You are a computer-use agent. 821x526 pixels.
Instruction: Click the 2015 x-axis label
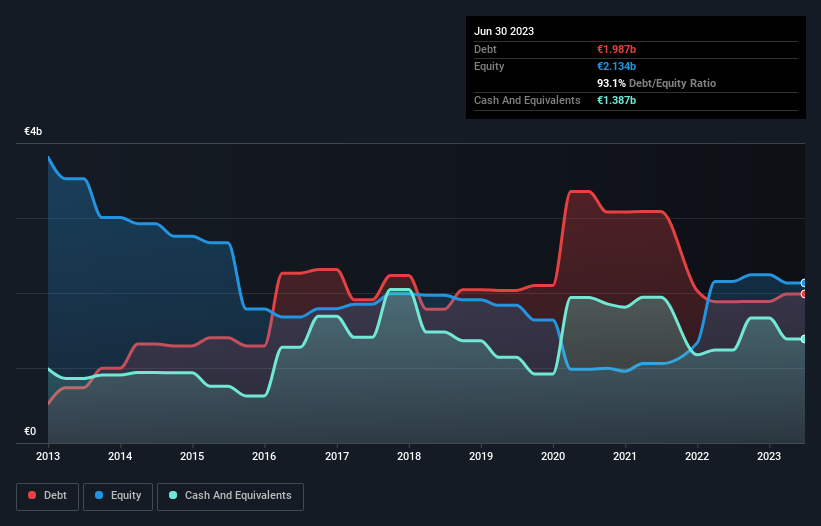(192, 456)
